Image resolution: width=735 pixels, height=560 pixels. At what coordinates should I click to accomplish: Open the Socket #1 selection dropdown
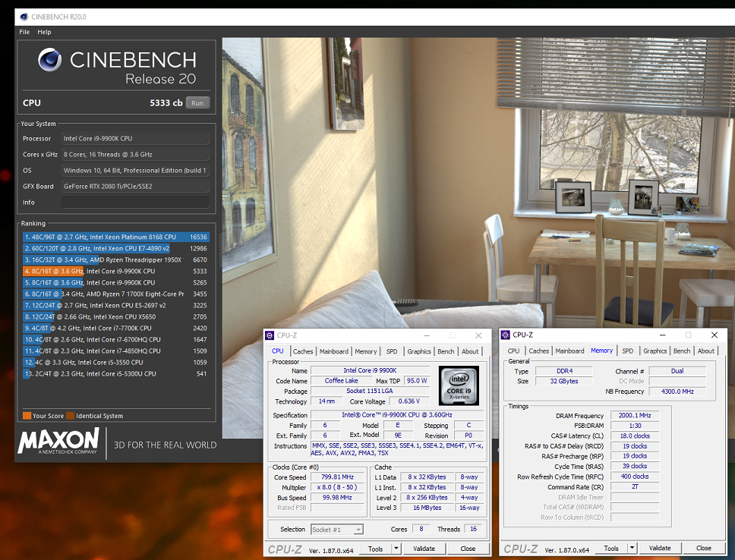[337, 530]
